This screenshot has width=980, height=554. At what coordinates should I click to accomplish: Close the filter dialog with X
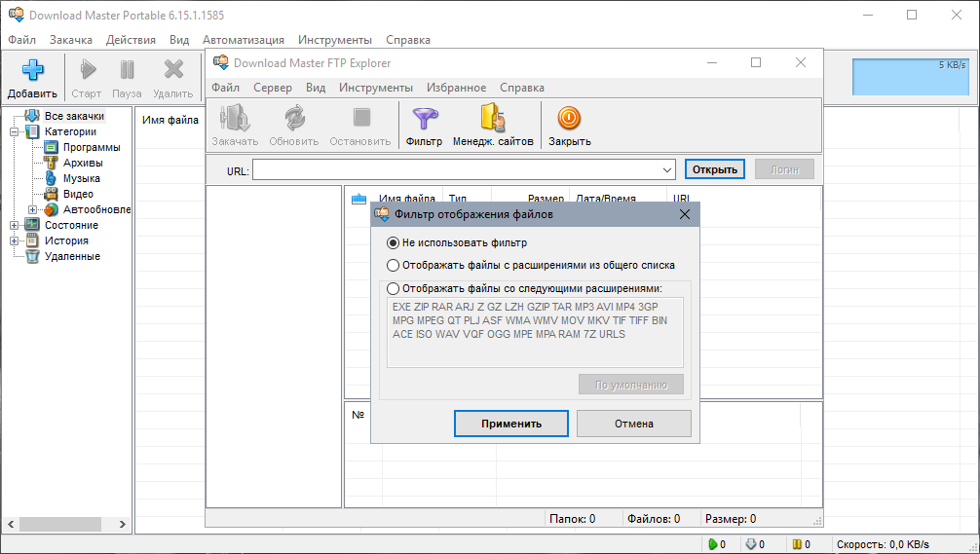point(685,214)
